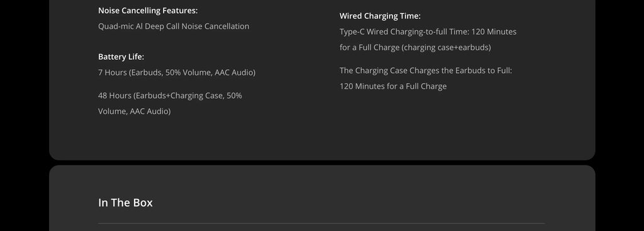Click the Noise Cancelling Features heading
This screenshot has height=231, width=644.
click(x=148, y=11)
